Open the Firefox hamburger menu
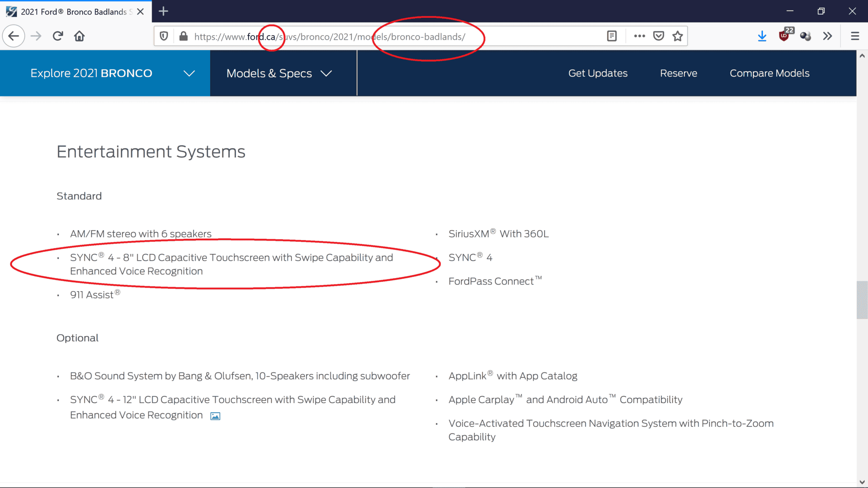Screen dimensions: 868x488 click(x=855, y=36)
